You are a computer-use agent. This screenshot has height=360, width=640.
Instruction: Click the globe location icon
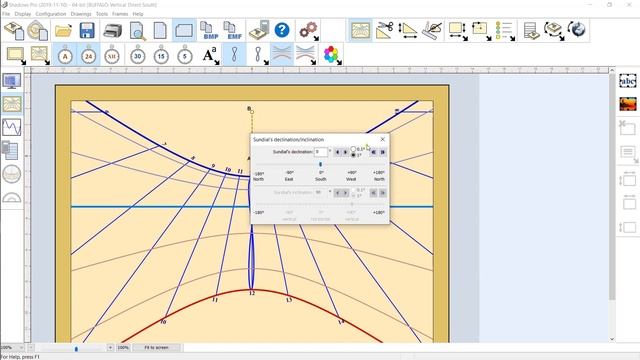[x=578, y=30]
